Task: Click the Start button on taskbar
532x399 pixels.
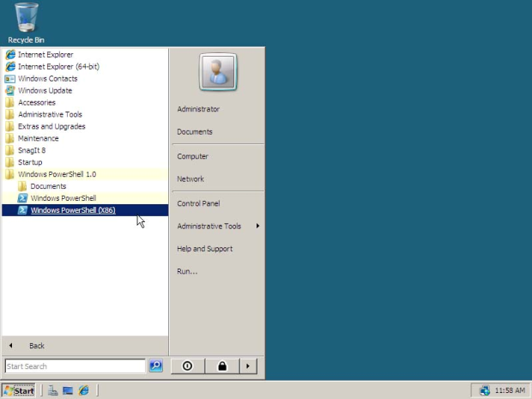Action: [x=19, y=390]
